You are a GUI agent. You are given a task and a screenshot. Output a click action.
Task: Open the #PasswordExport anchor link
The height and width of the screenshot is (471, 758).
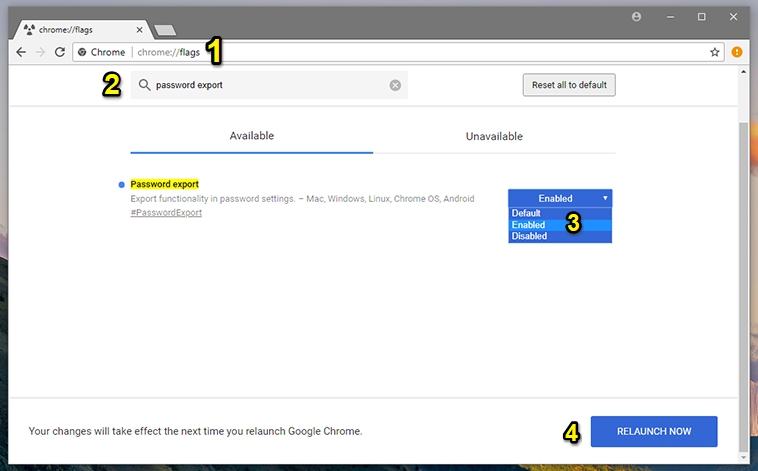click(x=166, y=213)
